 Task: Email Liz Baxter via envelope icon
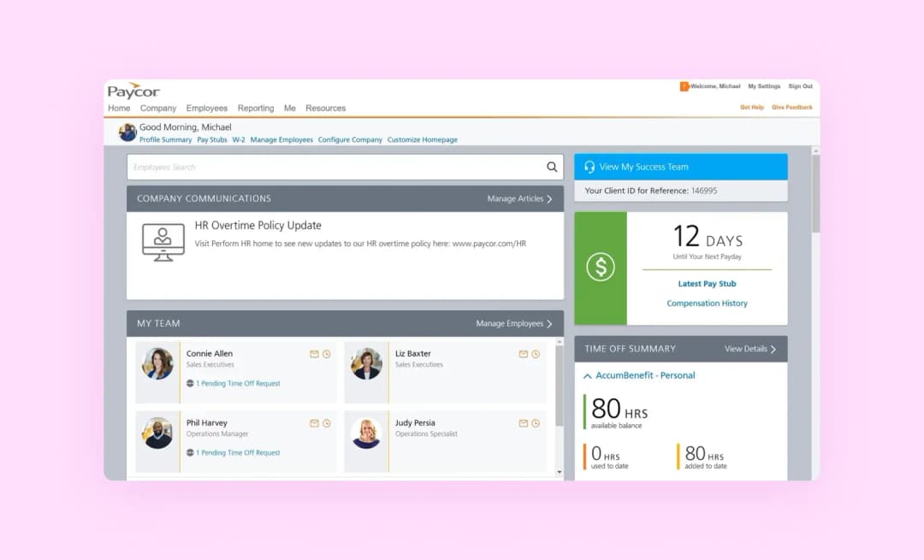524,354
